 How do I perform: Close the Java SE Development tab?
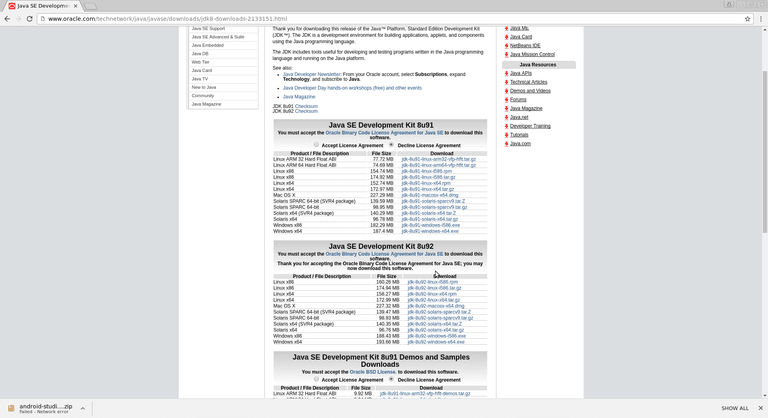click(75, 6)
